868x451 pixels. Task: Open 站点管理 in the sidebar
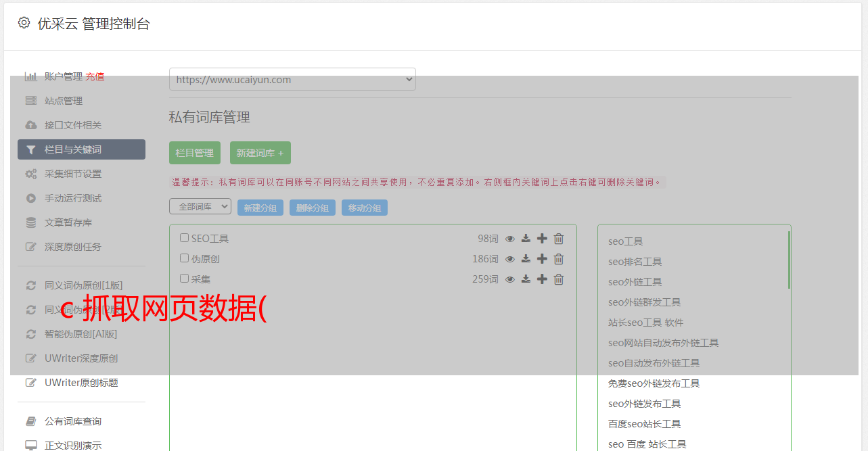pos(64,101)
